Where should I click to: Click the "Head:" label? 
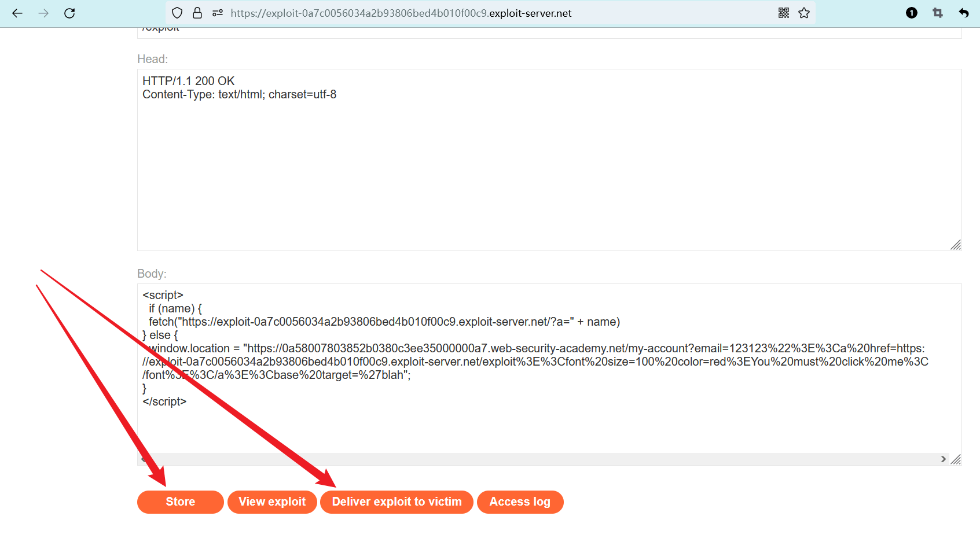pyautogui.click(x=153, y=59)
